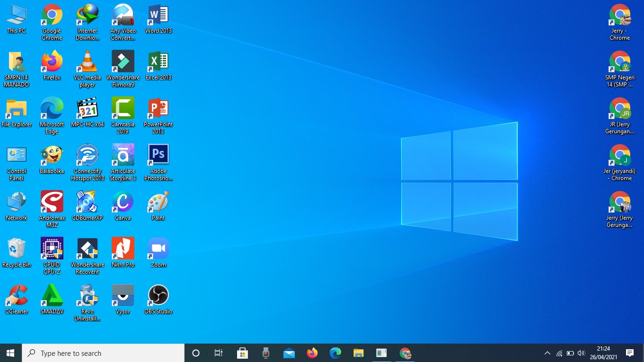
Task: Launch Firefox from the taskbar
Action: [312, 353]
